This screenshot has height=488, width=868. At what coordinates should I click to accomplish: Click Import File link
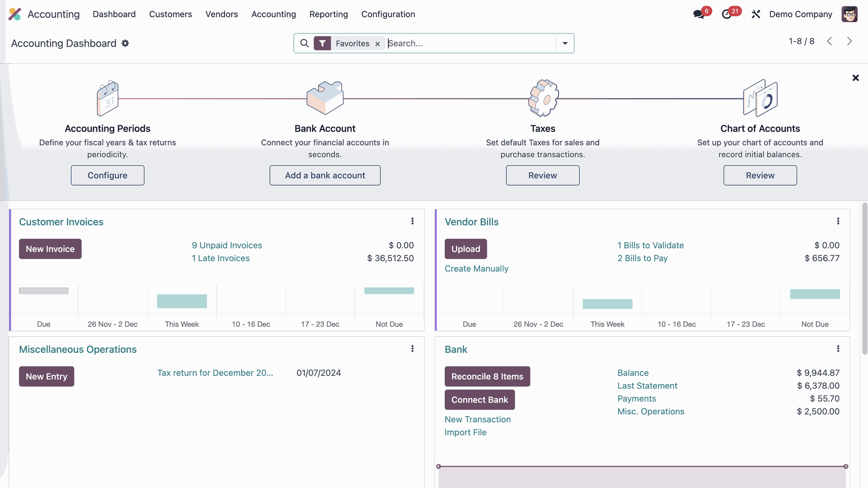click(x=466, y=432)
